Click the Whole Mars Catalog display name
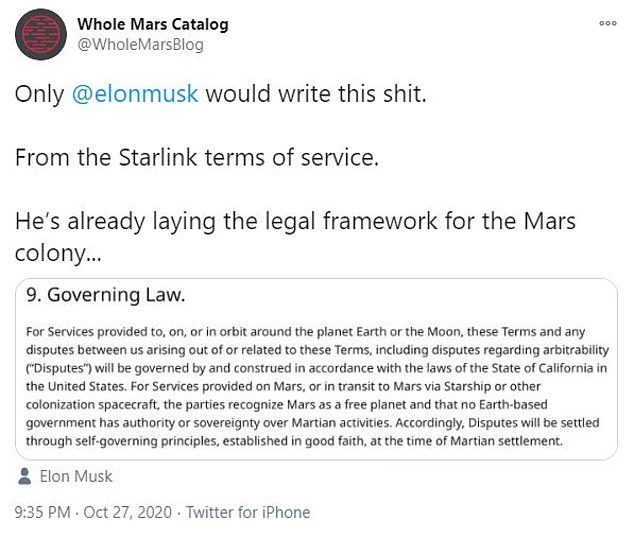The image size is (634, 538). pos(152,23)
